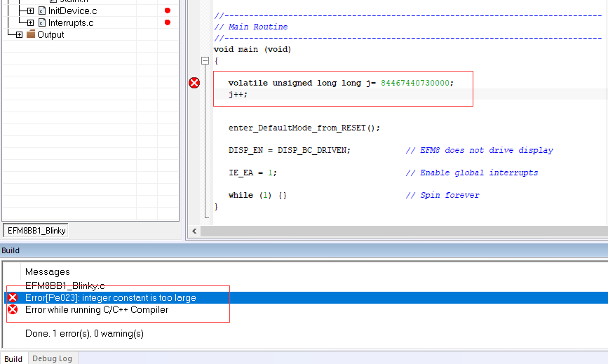This screenshot has height=364, width=608.
Task: Expand the Interrupts.c tree node
Action: point(30,23)
